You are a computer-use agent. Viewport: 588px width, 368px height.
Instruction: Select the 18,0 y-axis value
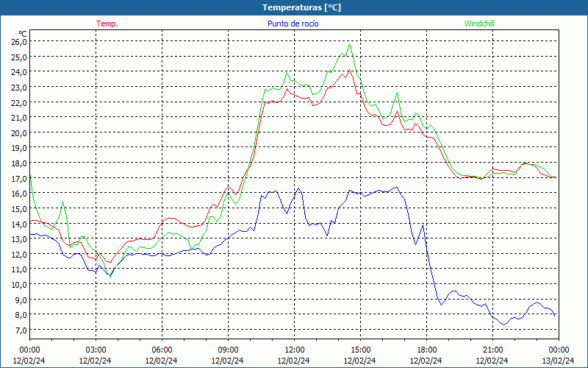(18, 163)
